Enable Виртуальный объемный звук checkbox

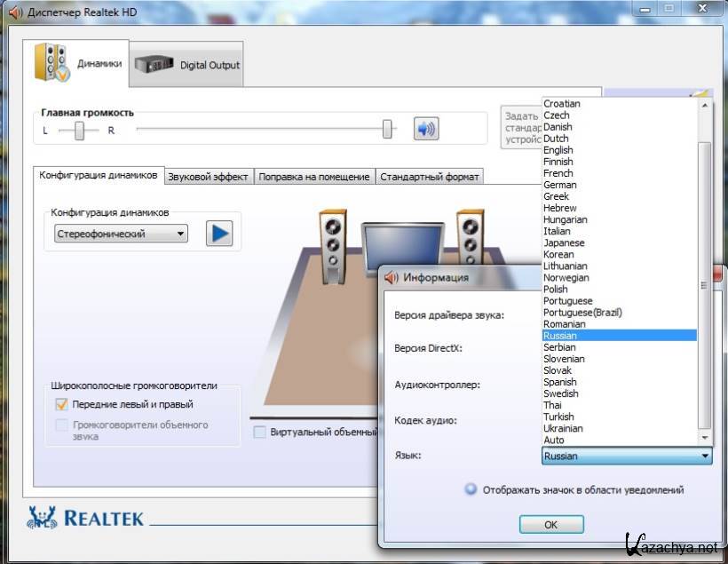(x=259, y=433)
